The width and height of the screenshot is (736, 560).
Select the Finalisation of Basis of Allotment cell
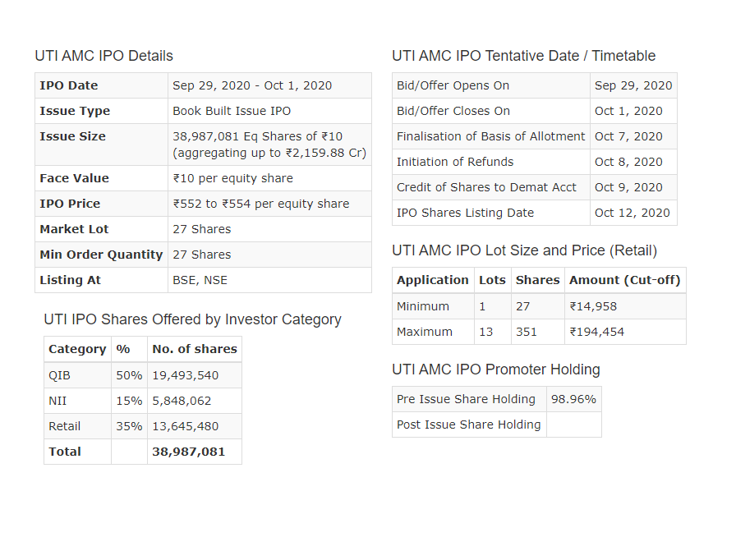[490, 136]
